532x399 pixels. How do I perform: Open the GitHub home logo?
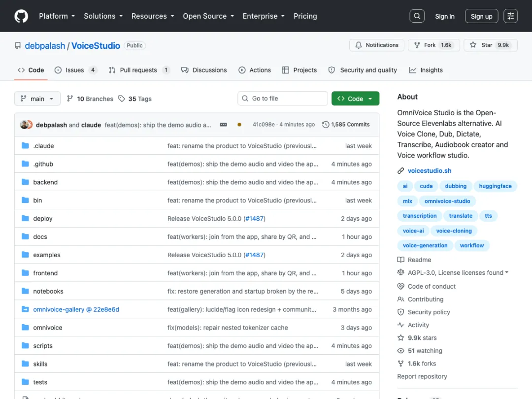(21, 16)
